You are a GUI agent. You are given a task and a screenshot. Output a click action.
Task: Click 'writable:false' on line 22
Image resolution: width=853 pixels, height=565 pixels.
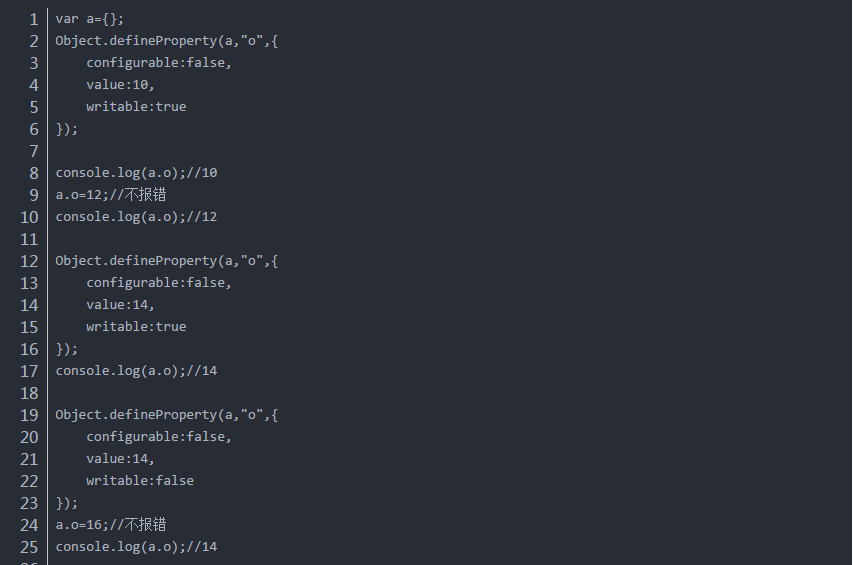(140, 481)
